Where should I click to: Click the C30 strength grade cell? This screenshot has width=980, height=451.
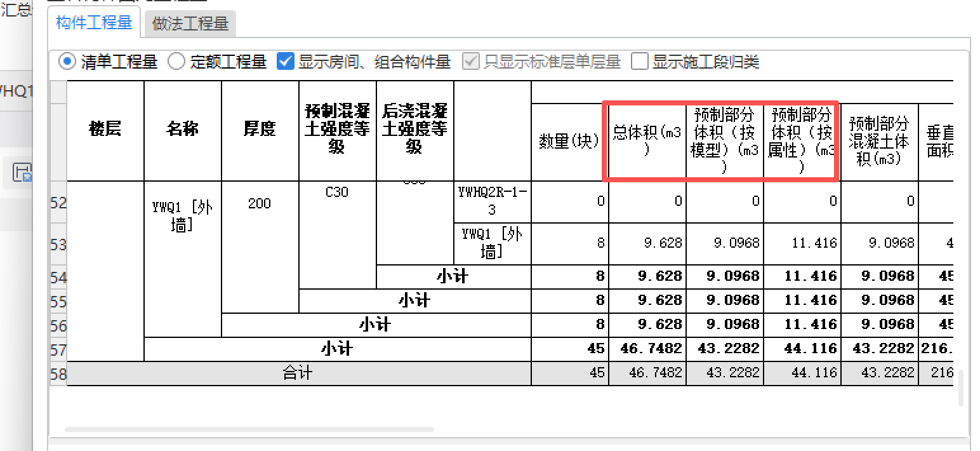337,192
